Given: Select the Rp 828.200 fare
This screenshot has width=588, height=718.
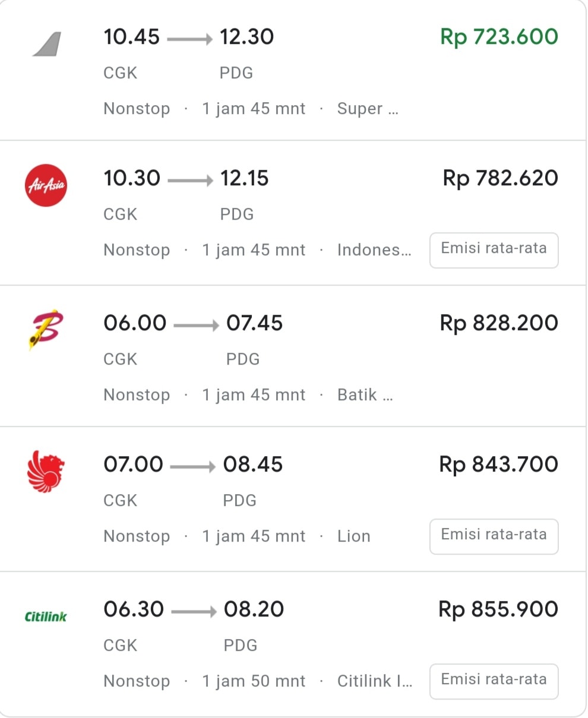Looking at the screenshot, I should pyautogui.click(x=499, y=323).
